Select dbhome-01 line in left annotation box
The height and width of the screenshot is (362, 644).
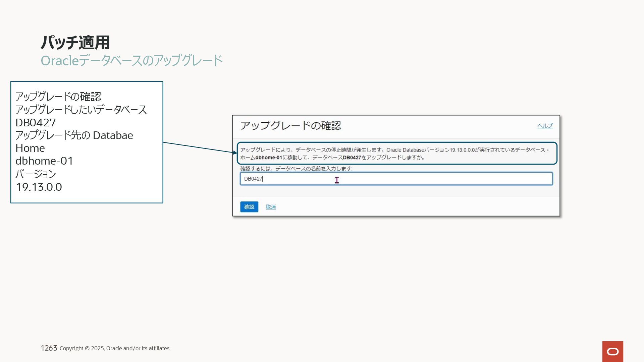tap(44, 161)
